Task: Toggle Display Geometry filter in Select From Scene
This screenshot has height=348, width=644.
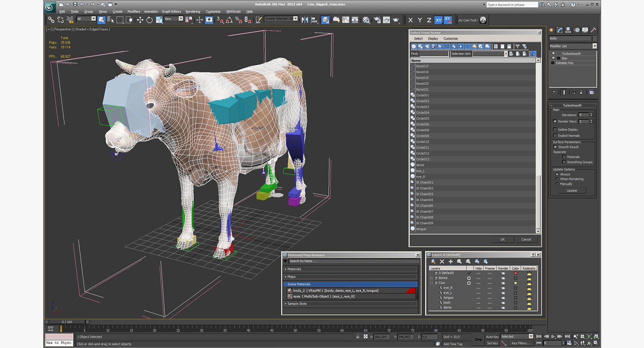Action: (x=414, y=47)
